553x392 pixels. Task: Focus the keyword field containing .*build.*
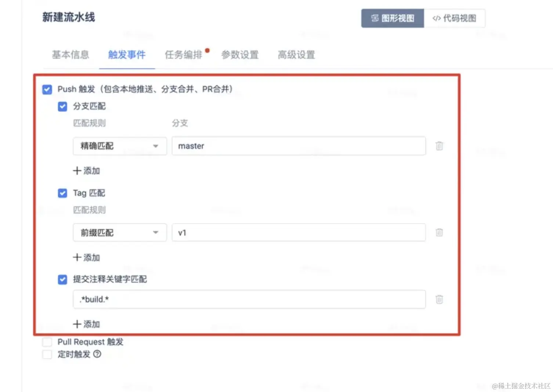249,299
